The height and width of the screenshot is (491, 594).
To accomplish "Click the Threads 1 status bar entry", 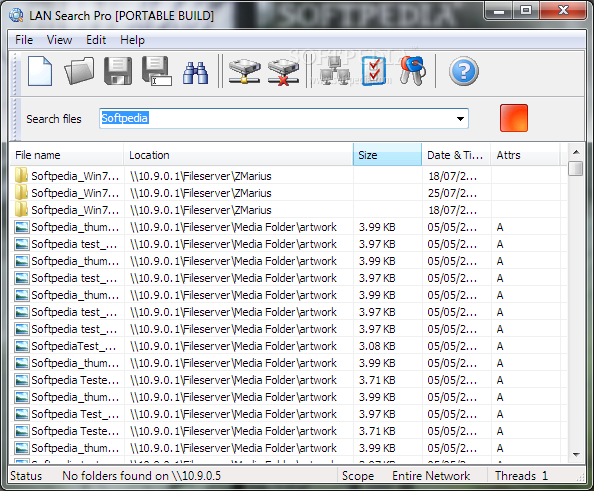I will [521, 476].
